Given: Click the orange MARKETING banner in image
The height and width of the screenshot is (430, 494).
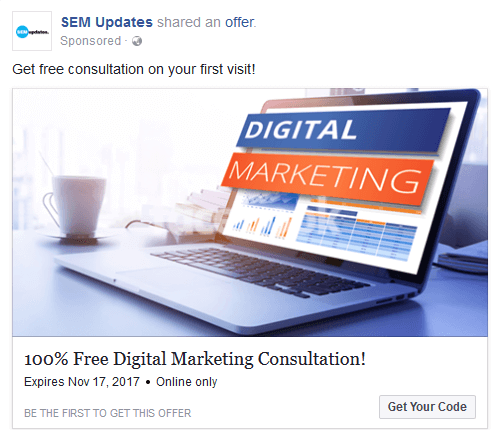Looking at the screenshot, I should pyautogui.click(x=326, y=176).
